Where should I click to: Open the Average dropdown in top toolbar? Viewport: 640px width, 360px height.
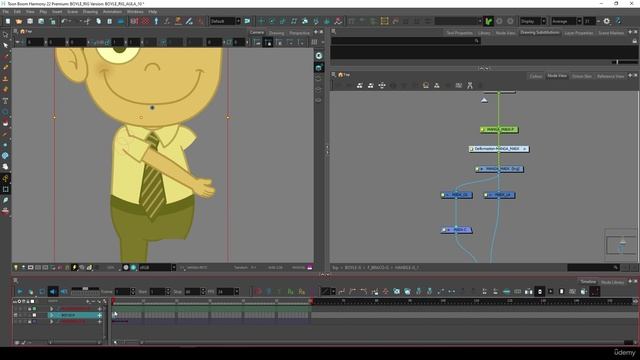click(x=566, y=21)
